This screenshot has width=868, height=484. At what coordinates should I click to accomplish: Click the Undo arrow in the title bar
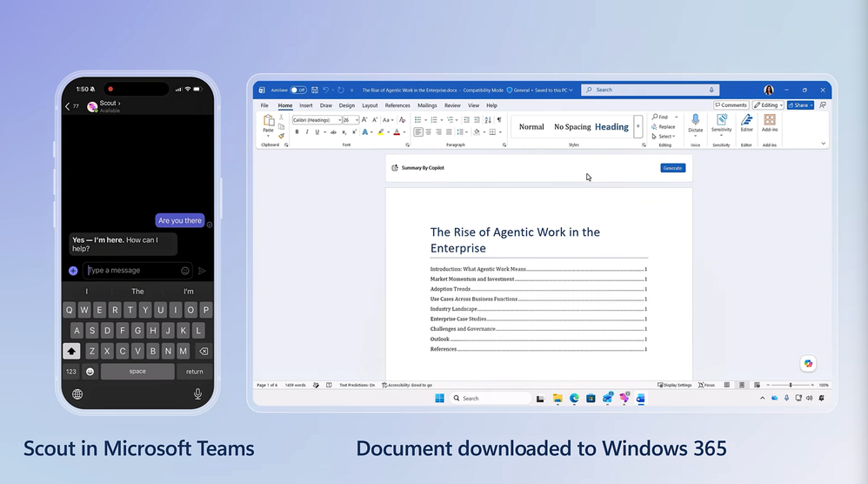point(325,90)
